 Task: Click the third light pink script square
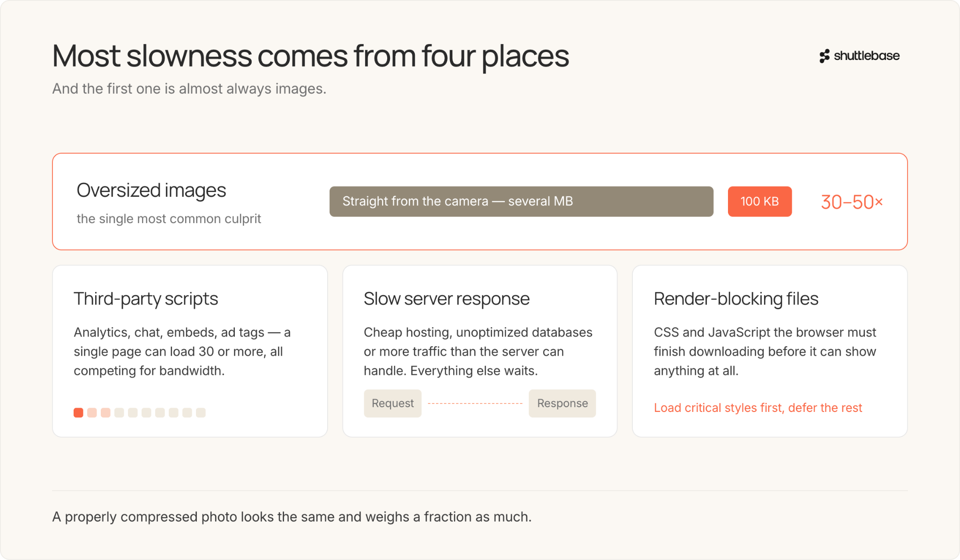105,412
